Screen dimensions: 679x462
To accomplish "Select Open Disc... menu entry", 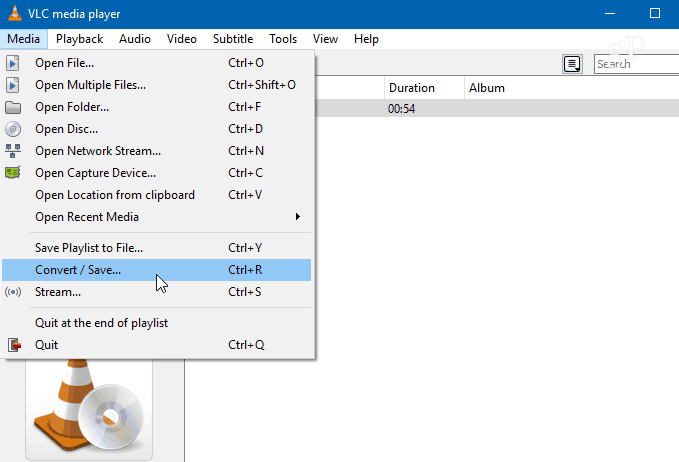I will [157, 129].
